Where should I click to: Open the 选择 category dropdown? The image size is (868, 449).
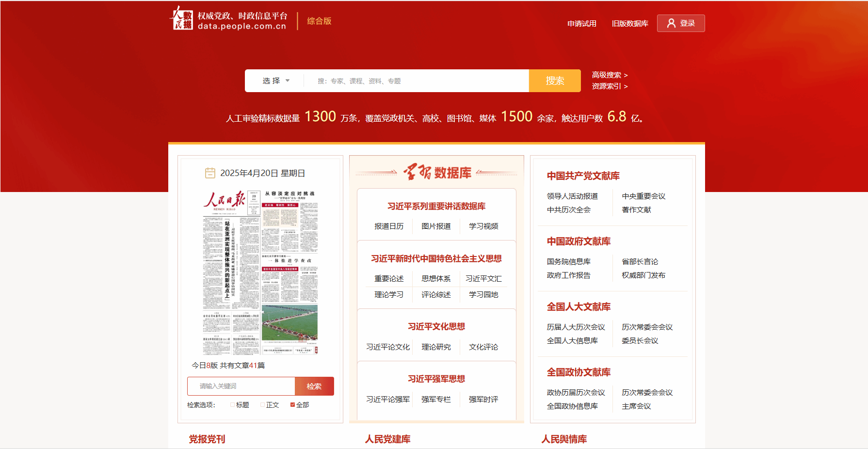tap(275, 81)
